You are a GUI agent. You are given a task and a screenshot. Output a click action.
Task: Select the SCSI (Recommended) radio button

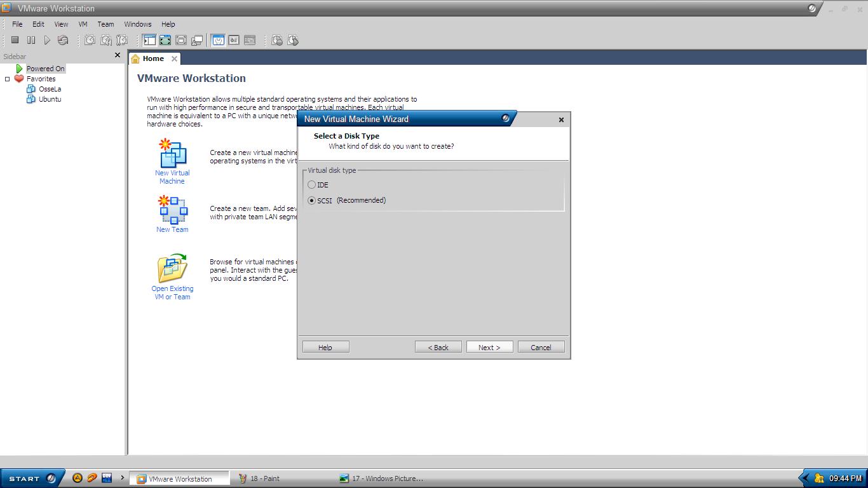point(311,200)
